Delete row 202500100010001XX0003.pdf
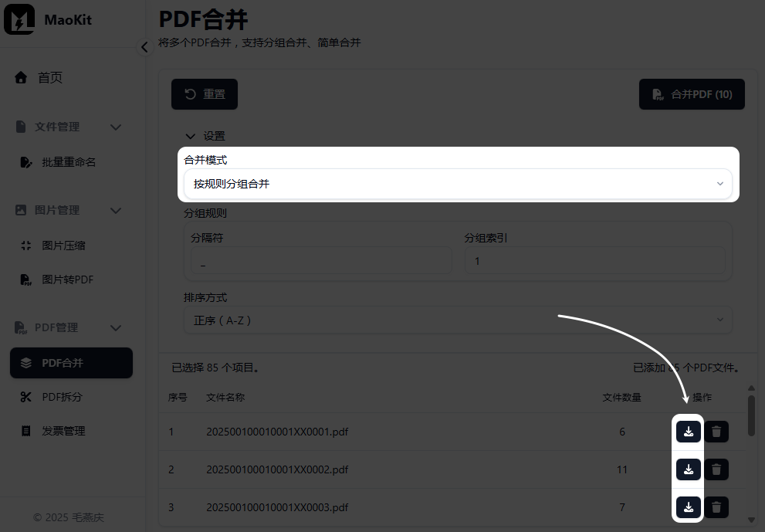This screenshot has height=532, width=765. click(716, 507)
